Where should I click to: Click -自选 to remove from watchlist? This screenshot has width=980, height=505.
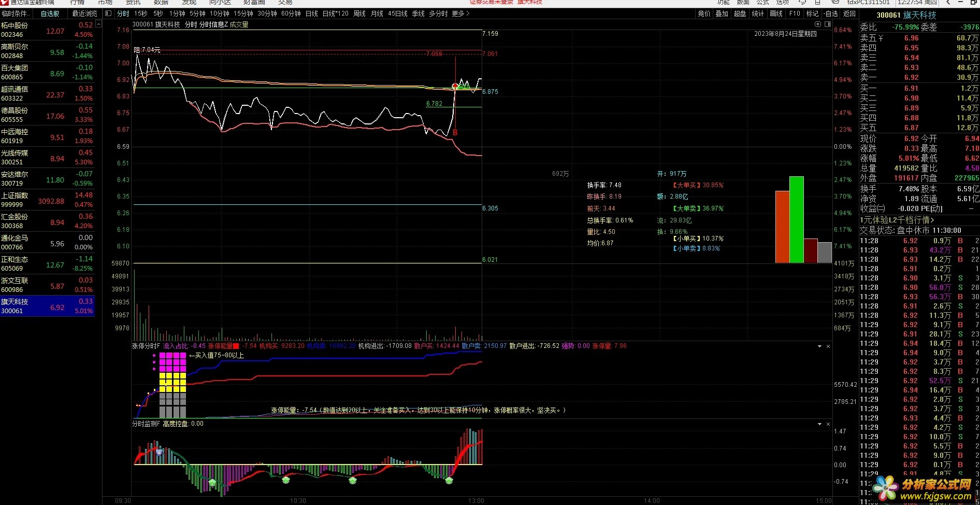831,13
